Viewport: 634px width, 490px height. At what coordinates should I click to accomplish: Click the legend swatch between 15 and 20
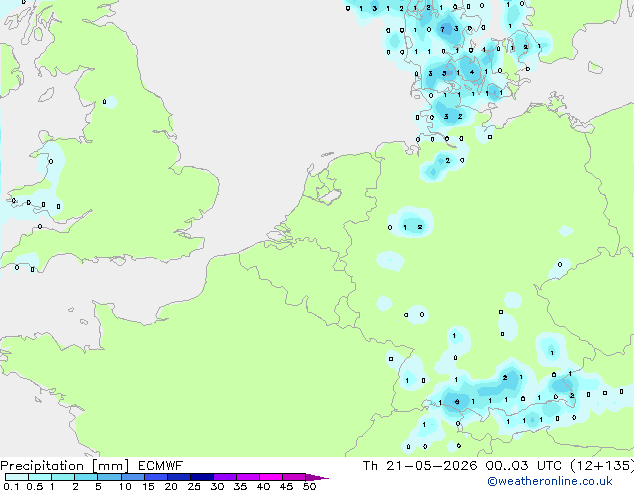pyautogui.click(x=156, y=477)
